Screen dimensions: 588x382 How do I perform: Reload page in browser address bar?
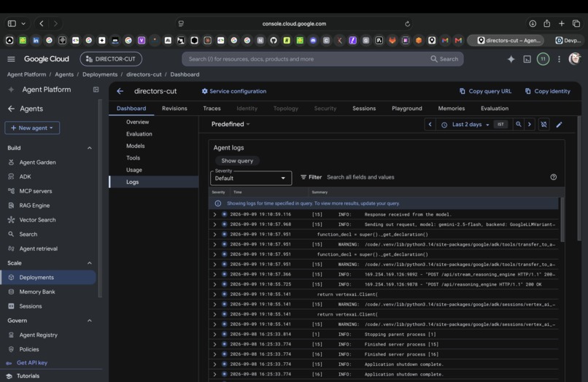pos(407,23)
